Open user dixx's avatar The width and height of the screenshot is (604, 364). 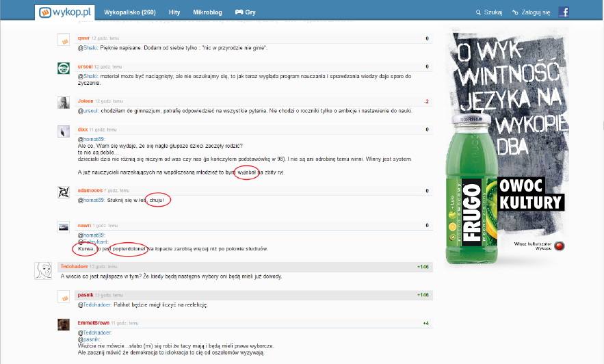click(x=63, y=132)
